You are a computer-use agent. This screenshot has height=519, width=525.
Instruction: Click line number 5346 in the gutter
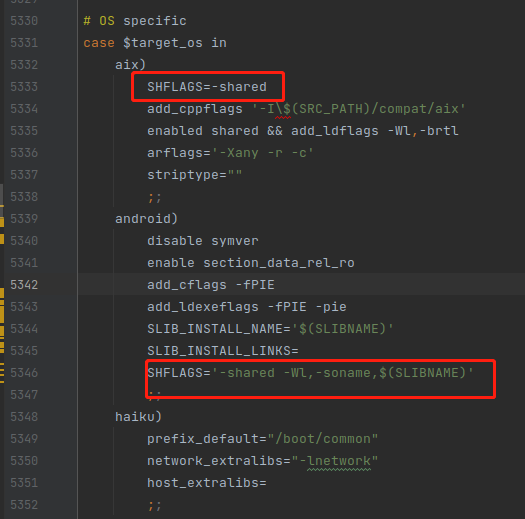coord(24,373)
